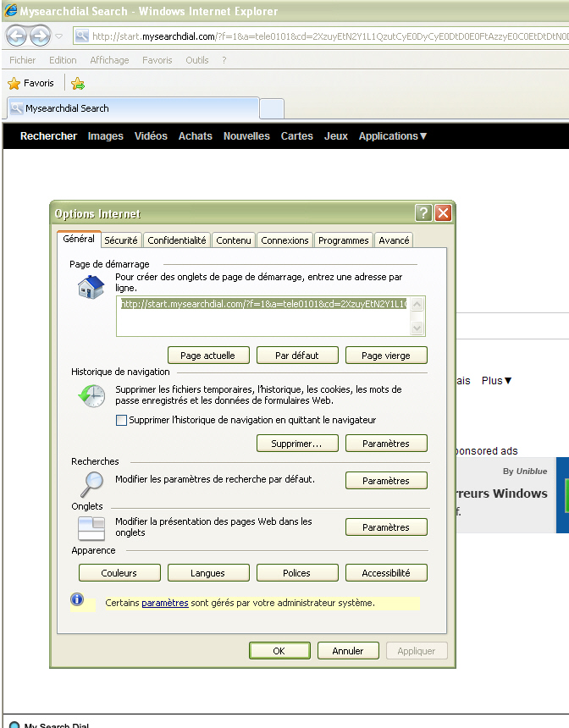This screenshot has height=728, width=569.
Task: Switch to the Avancé tab
Action: (x=394, y=240)
